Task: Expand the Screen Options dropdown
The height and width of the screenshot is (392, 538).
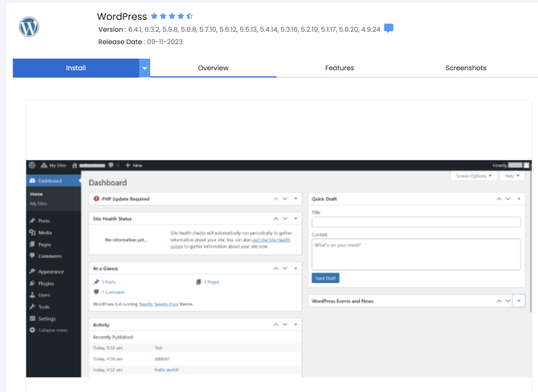Action: [x=474, y=176]
